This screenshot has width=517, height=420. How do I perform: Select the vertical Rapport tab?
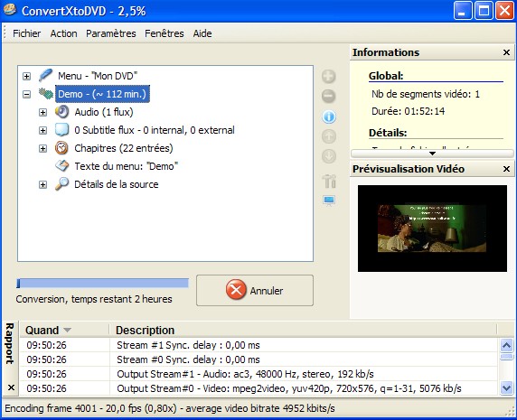[x=10, y=343]
